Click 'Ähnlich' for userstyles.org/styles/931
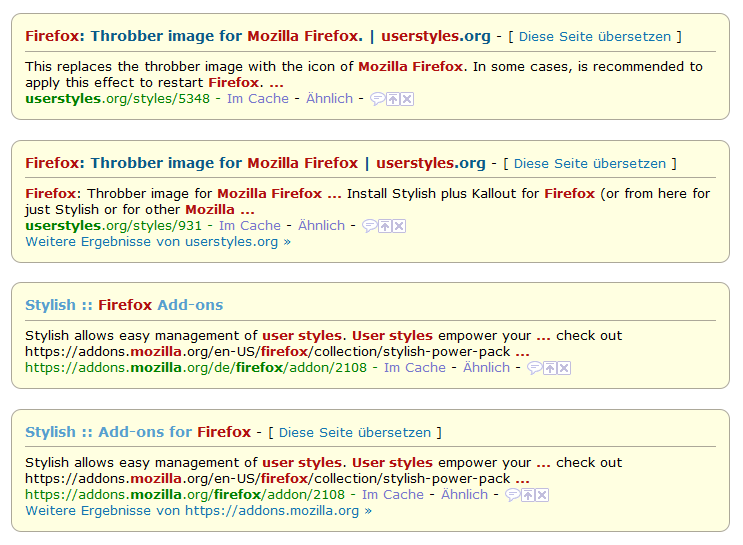This screenshot has height=545, width=743. point(321,226)
